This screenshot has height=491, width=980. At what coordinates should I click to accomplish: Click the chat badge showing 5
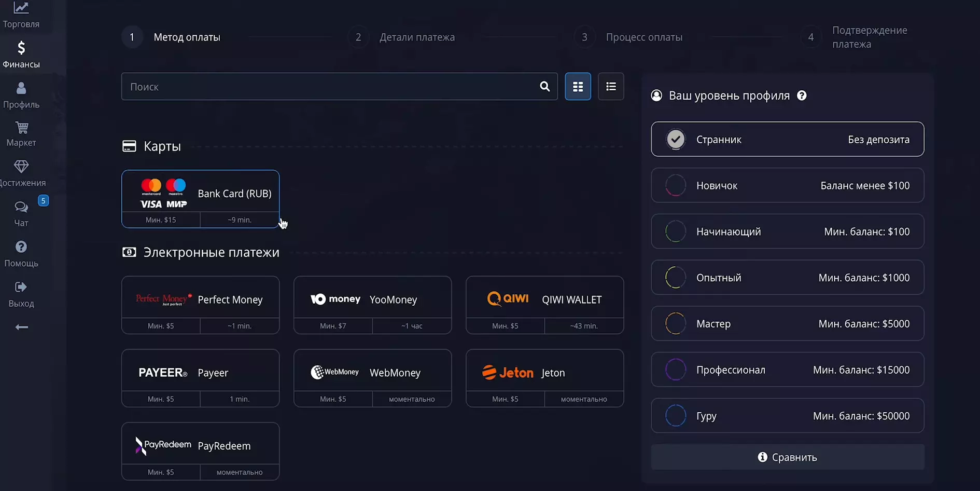(x=44, y=201)
